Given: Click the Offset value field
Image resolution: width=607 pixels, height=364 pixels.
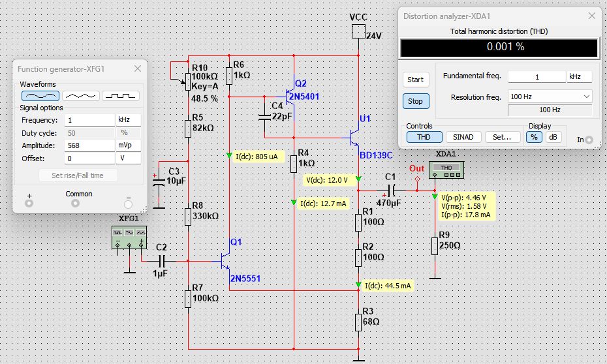Looking at the screenshot, I should [89, 159].
